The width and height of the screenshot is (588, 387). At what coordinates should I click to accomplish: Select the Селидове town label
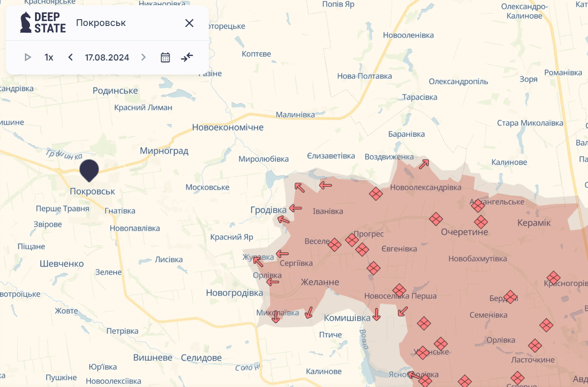201,358
